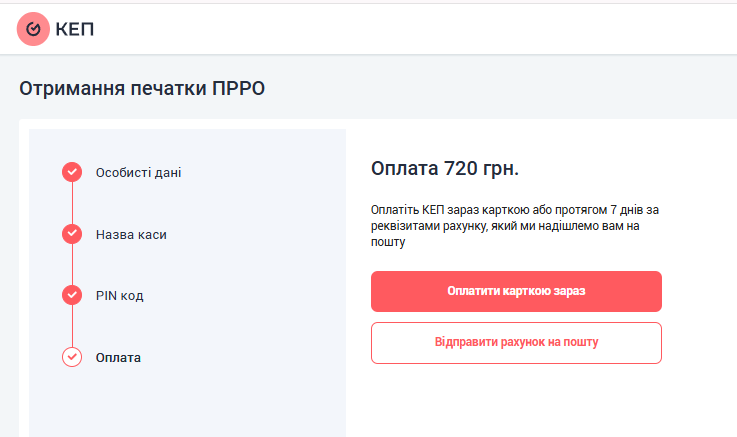
Task: Choose Відправити рахунок на пошту button
Action: point(516,343)
